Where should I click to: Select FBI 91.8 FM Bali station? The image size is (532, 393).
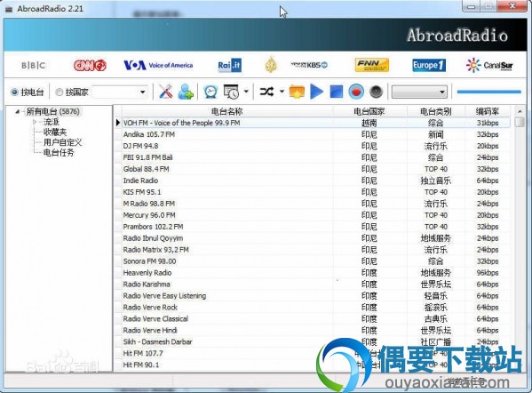tap(315, 157)
